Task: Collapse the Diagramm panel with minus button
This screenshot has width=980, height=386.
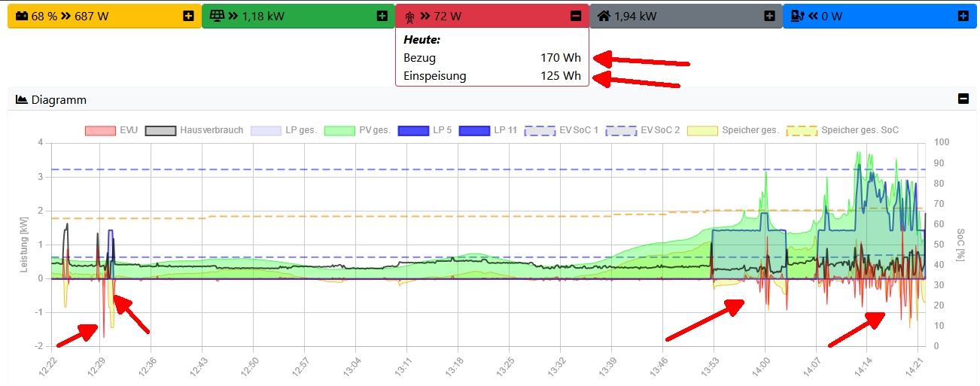Action: click(x=963, y=99)
